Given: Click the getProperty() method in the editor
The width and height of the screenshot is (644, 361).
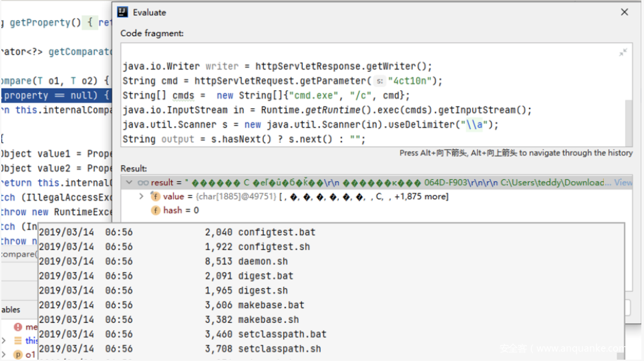Looking at the screenshot, I should point(45,23).
